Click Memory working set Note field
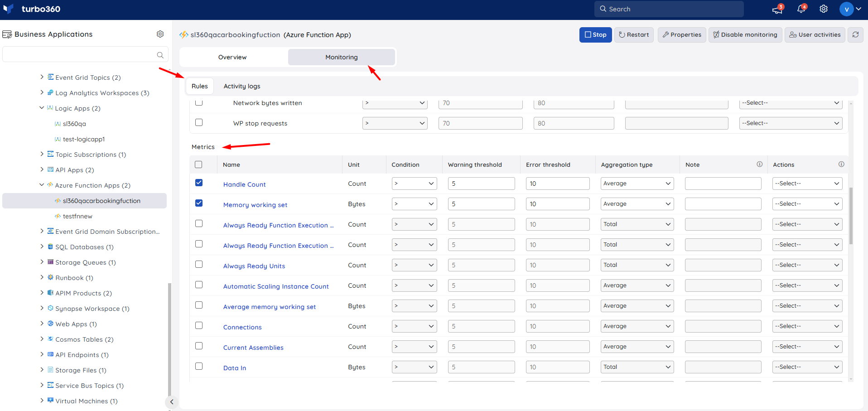The width and height of the screenshot is (868, 411). click(x=723, y=204)
